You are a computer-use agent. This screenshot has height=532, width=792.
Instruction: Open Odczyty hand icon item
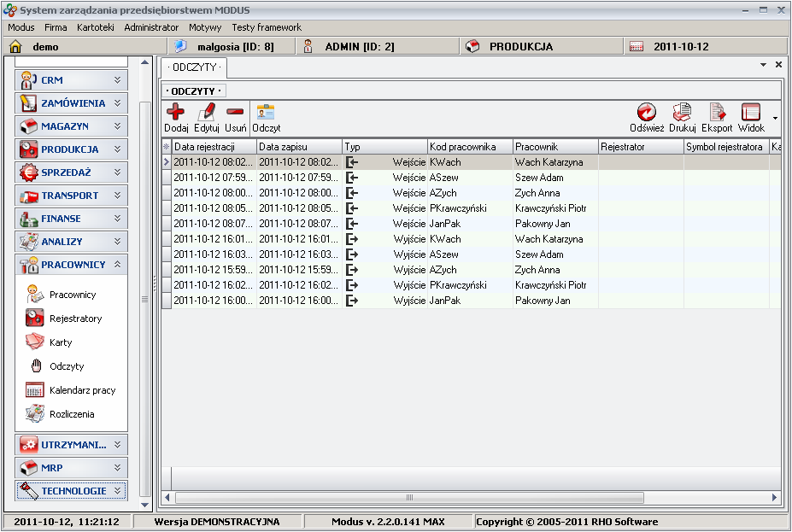pyautogui.click(x=67, y=366)
